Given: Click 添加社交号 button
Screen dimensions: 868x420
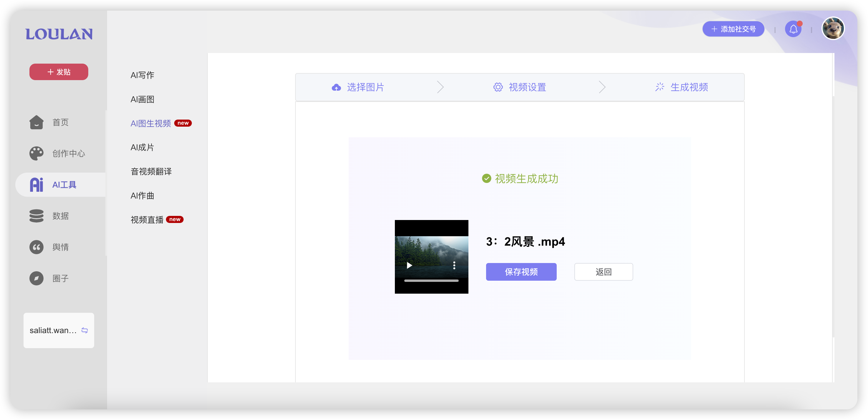Looking at the screenshot, I should [733, 29].
